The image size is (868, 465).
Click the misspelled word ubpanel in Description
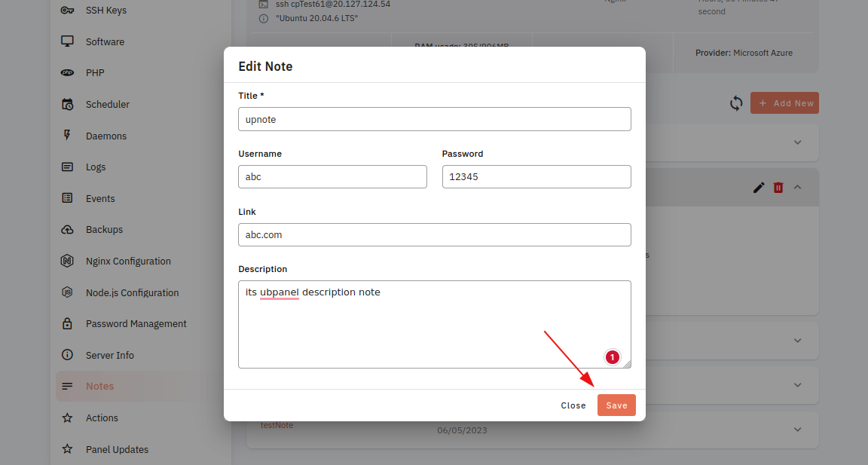pos(279,292)
